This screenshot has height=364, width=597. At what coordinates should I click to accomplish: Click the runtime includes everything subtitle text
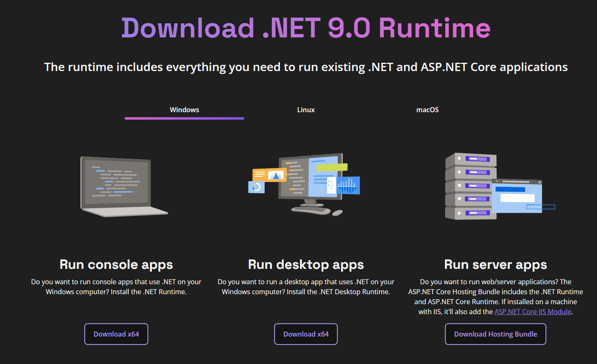(306, 67)
